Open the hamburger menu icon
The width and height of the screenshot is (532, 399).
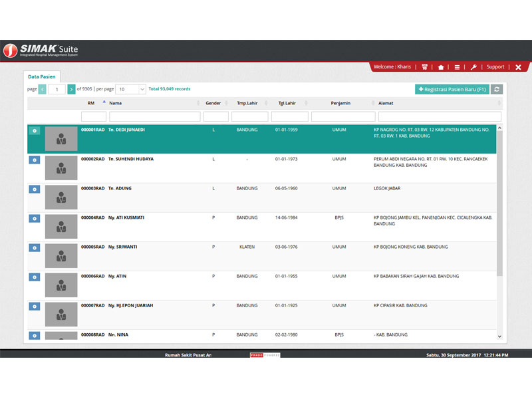click(x=458, y=67)
